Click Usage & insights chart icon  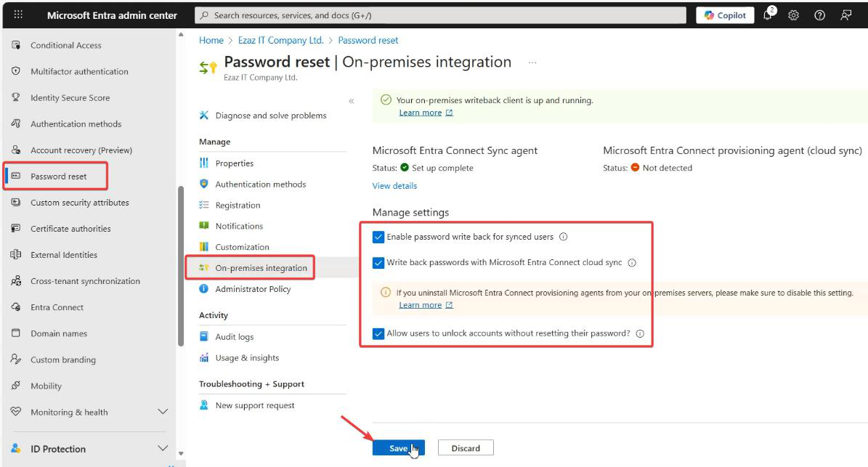(203, 357)
